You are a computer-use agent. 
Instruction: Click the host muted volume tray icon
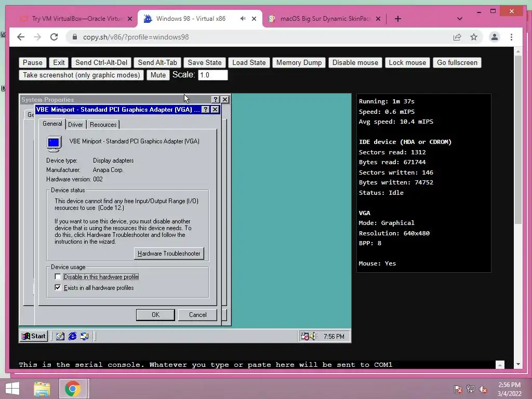(x=483, y=389)
